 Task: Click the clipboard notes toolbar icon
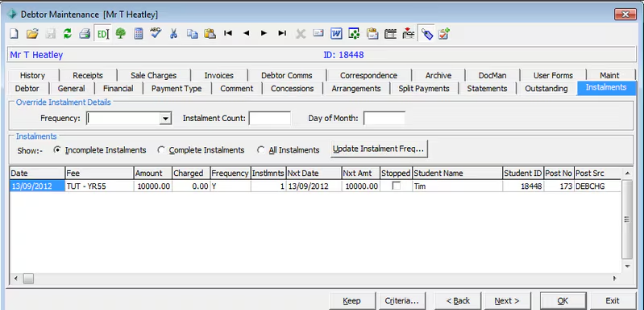(x=372, y=34)
